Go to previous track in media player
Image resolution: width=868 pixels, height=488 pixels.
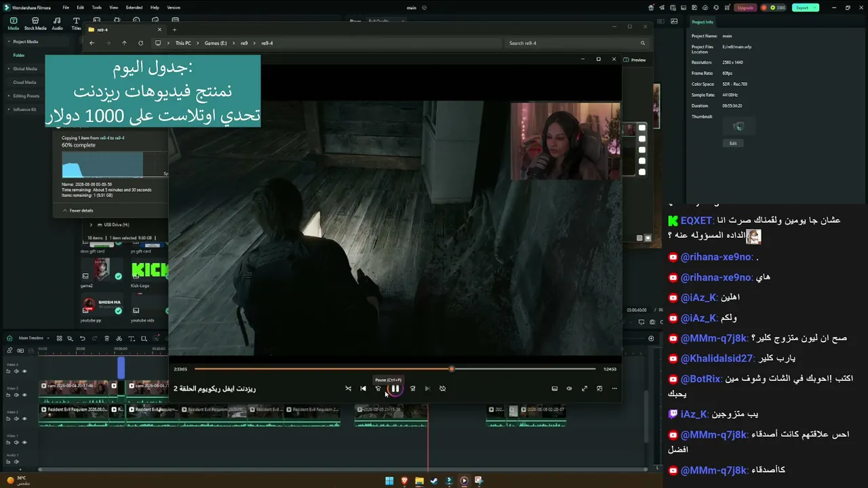click(x=363, y=388)
